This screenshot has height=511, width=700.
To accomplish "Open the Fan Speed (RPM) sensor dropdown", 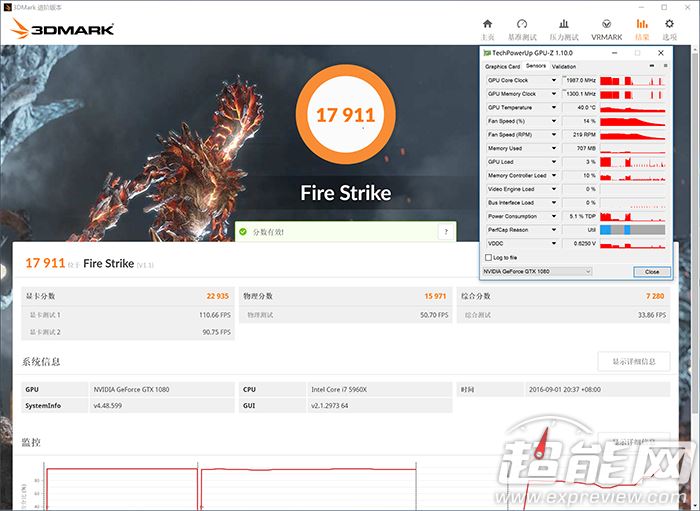I will point(554,135).
